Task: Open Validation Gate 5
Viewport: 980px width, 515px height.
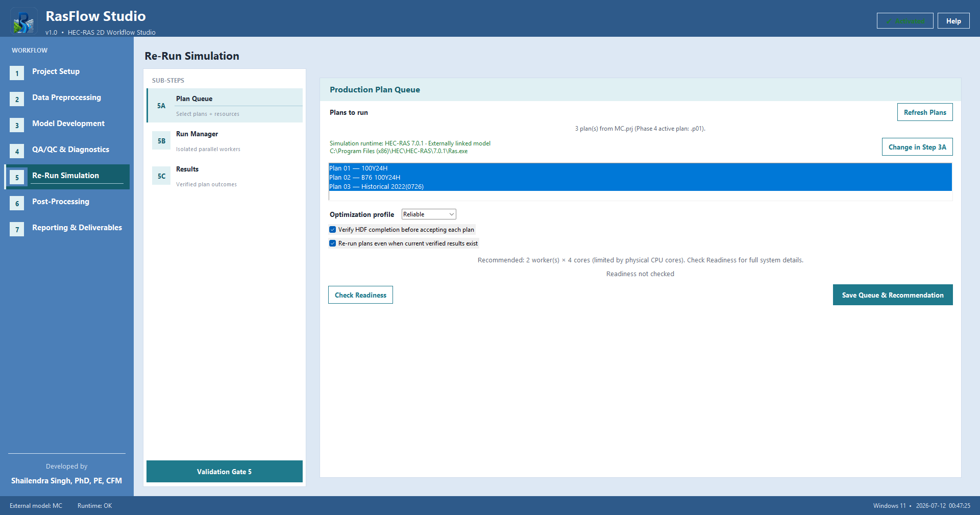Action: pyautogui.click(x=225, y=472)
